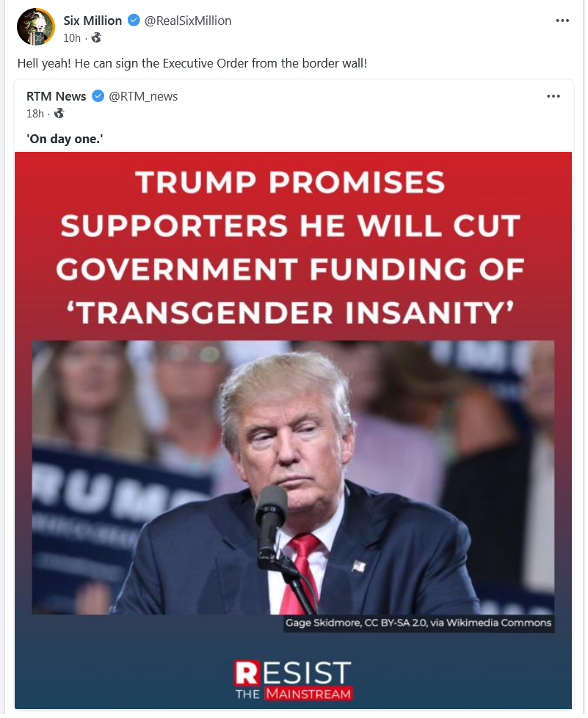Click globe visibility icon beside 10h
The image size is (588, 718).
pyautogui.click(x=96, y=38)
